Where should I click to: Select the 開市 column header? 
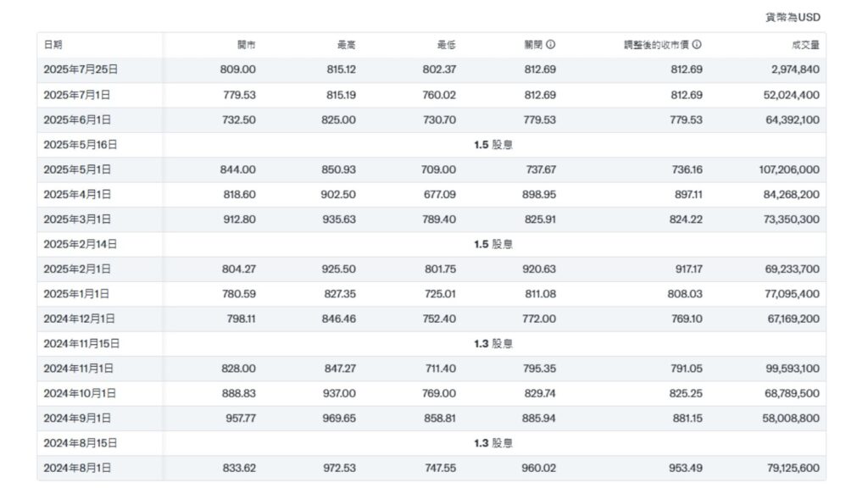coord(246,45)
